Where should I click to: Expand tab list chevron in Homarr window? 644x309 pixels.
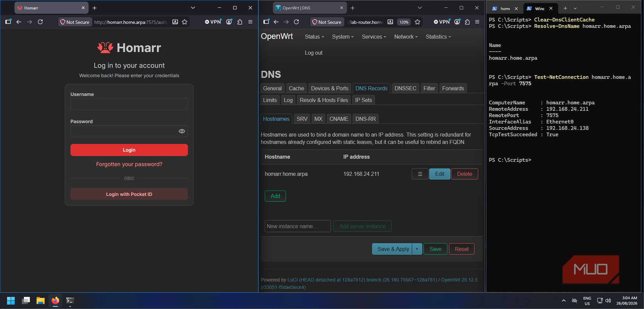[x=193, y=8]
